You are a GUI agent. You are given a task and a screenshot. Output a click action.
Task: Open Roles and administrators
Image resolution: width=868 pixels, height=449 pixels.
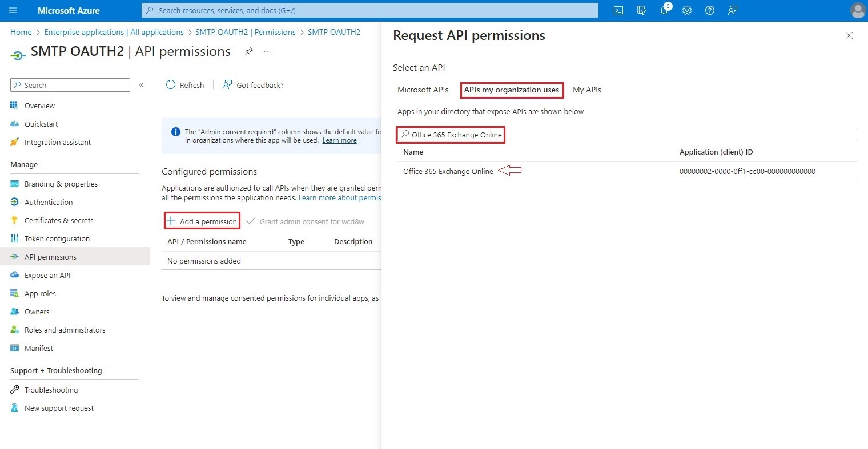click(x=65, y=329)
